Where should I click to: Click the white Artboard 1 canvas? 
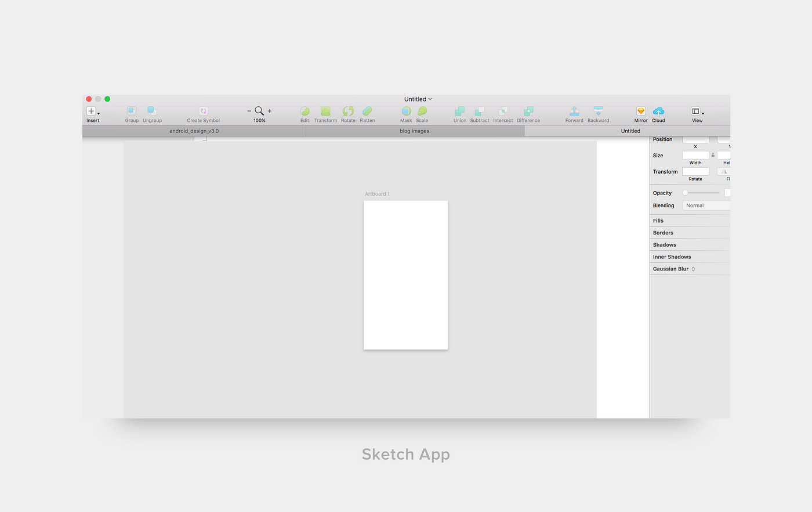pos(405,275)
